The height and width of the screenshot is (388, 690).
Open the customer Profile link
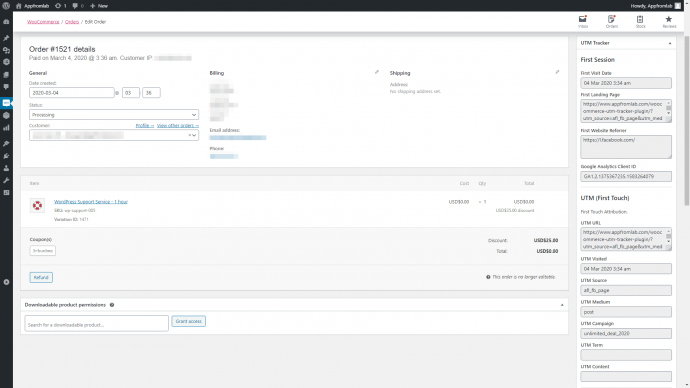pyautogui.click(x=145, y=125)
